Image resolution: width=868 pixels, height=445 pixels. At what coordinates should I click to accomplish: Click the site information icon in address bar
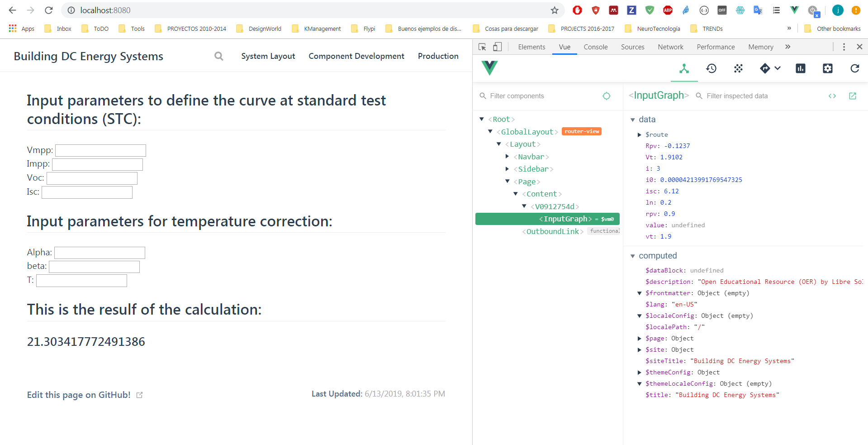pos(71,10)
